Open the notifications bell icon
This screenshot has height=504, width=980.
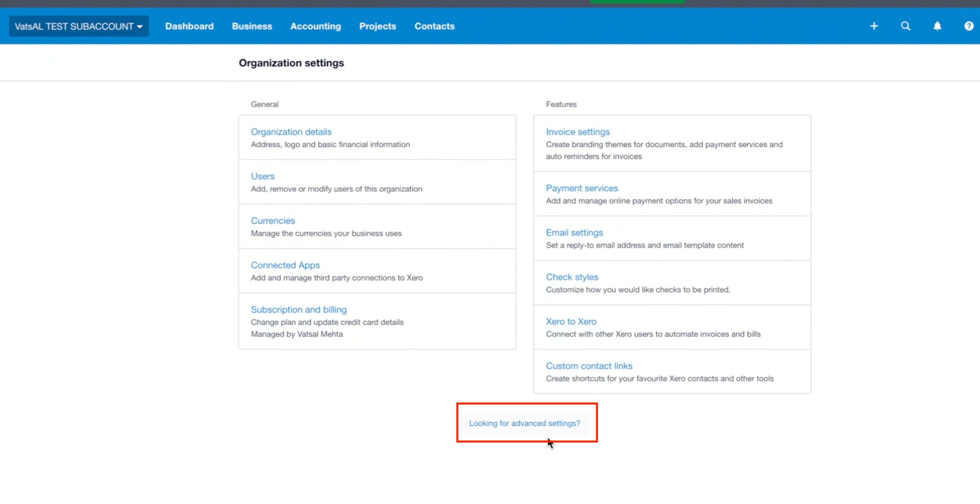937,26
